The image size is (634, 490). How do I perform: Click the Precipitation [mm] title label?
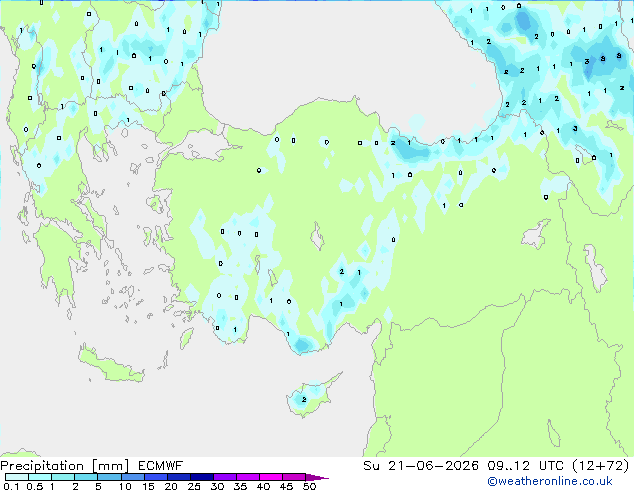pos(65,466)
